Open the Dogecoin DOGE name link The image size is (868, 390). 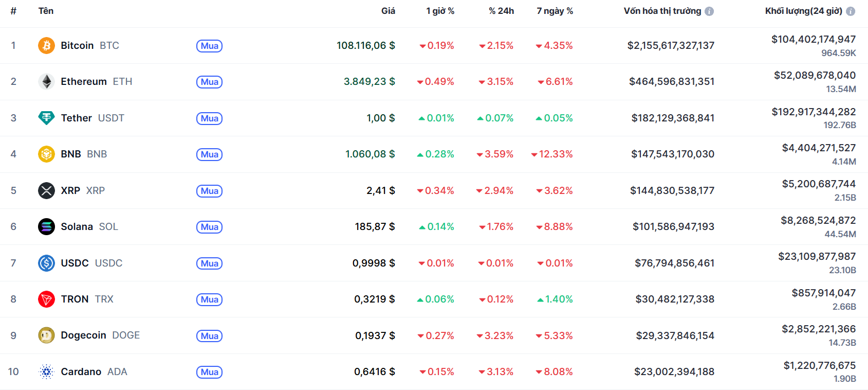(x=100, y=335)
